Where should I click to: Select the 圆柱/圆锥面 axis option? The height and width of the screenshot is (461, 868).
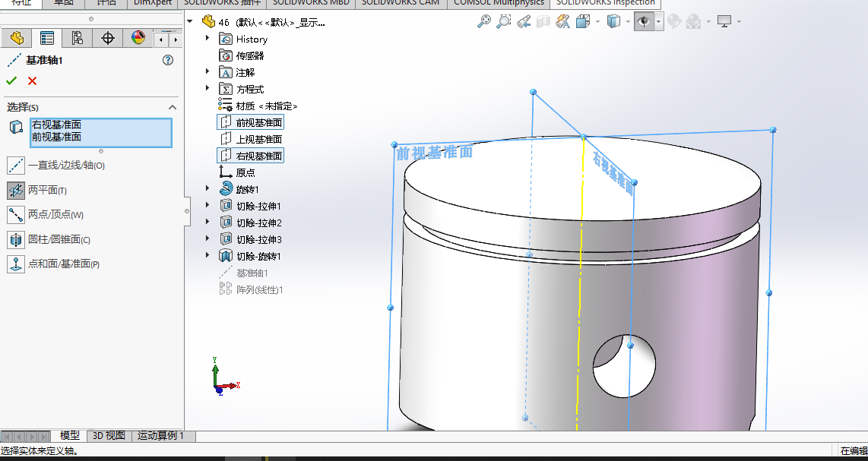pyautogui.click(x=16, y=240)
